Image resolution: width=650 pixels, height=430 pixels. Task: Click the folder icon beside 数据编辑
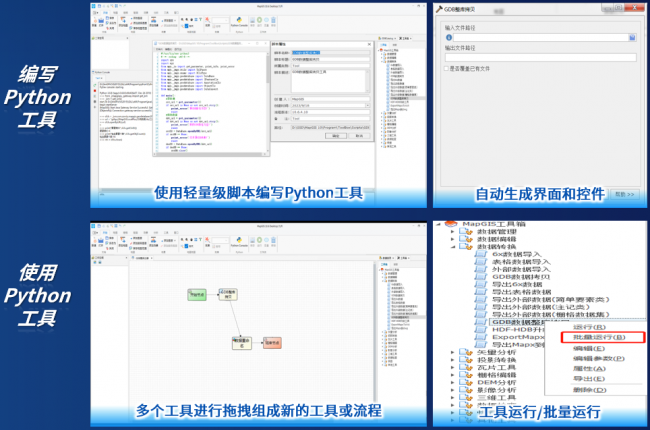click(x=466, y=239)
